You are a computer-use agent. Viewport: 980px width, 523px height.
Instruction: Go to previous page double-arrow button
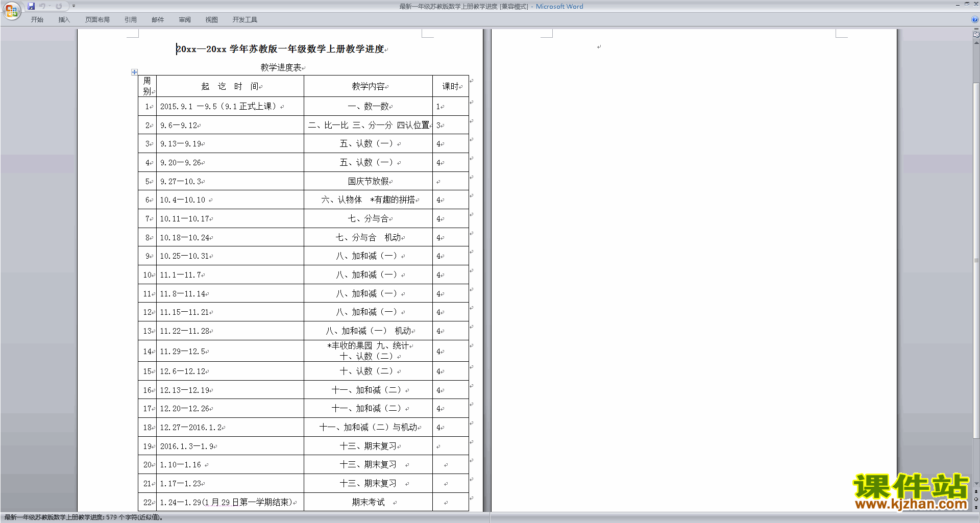976,491
